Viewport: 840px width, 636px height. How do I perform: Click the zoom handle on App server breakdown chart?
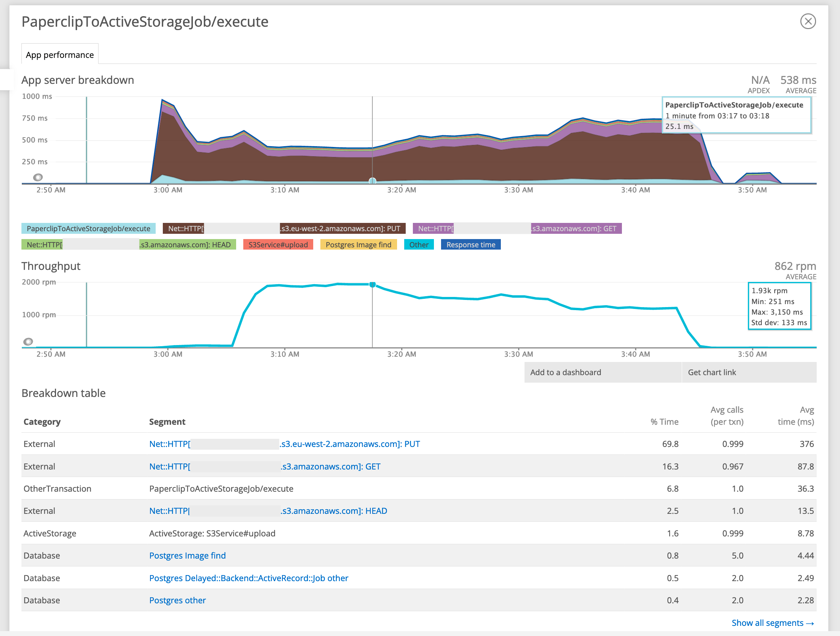coord(38,177)
